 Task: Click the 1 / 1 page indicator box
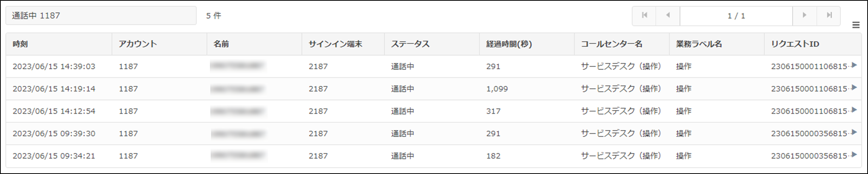click(736, 15)
